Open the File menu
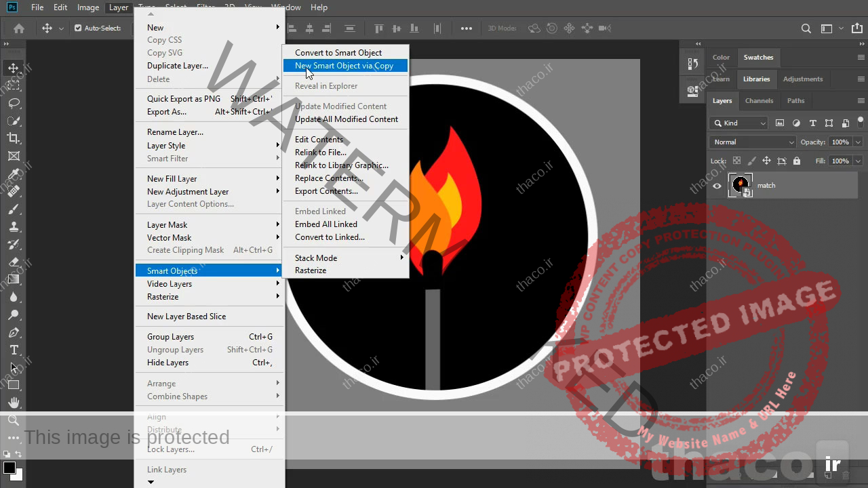Image resolution: width=868 pixels, height=488 pixels. tap(37, 7)
